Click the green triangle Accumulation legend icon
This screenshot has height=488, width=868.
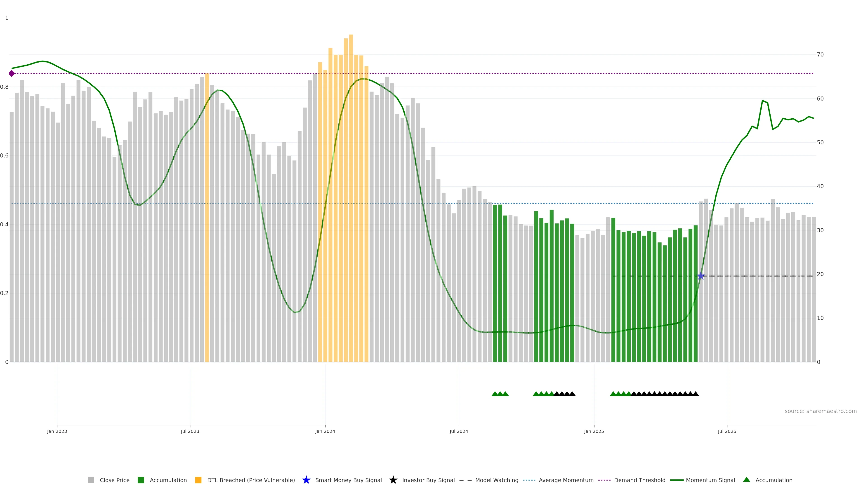click(x=746, y=480)
